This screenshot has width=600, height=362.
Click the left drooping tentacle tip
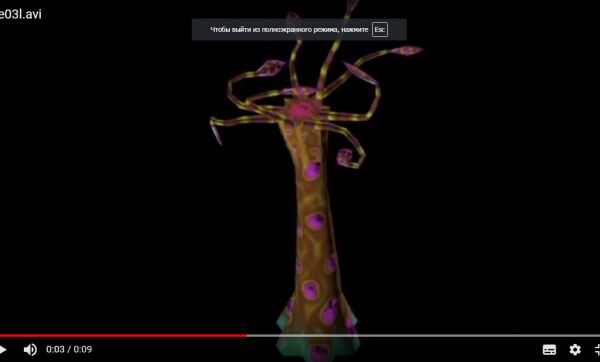point(216,132)
